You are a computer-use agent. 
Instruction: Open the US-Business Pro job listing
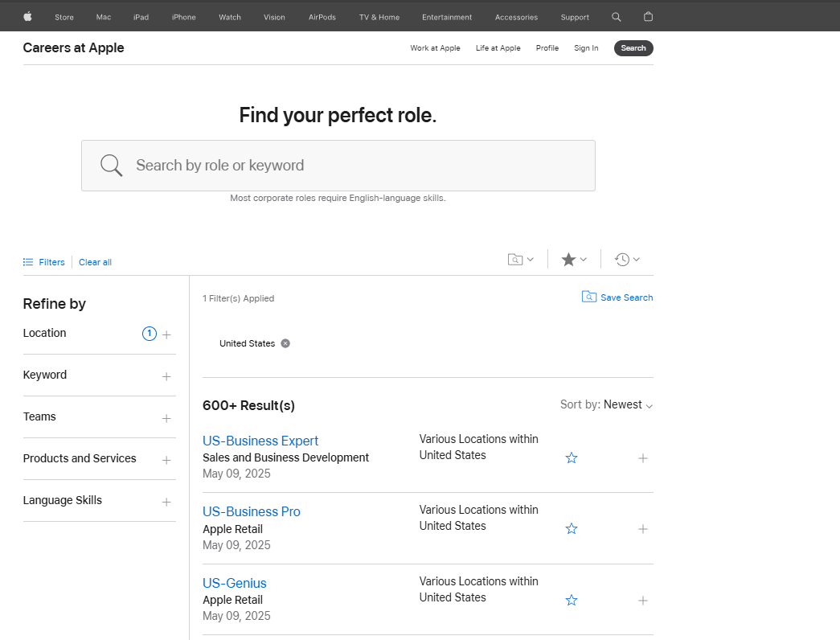252,511
